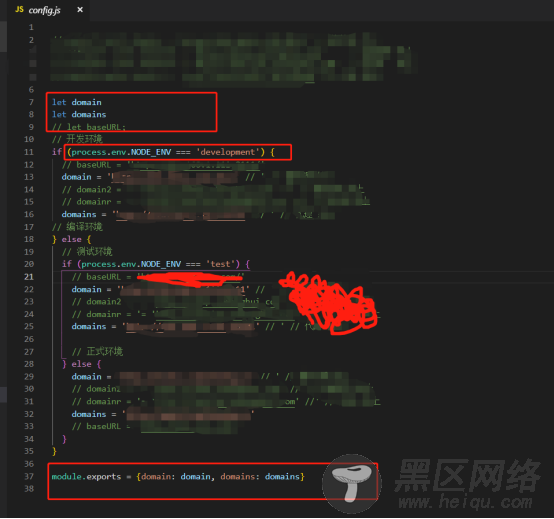This screenshot has height=519, width=554.
Task: Click line number 21 in gutter
Action: coord(29,277)
